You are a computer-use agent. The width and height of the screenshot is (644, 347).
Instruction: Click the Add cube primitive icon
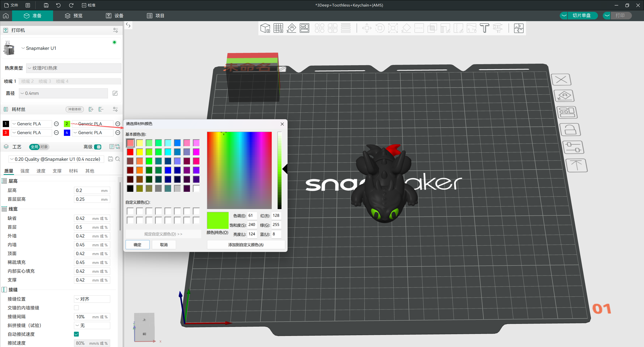click(x=265, y=28)
